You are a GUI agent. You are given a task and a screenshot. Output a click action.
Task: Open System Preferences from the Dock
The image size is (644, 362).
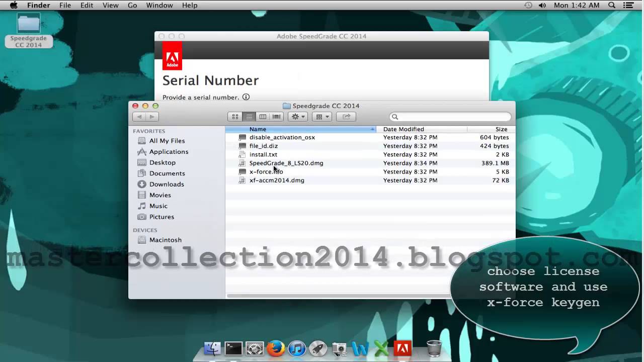255,348
